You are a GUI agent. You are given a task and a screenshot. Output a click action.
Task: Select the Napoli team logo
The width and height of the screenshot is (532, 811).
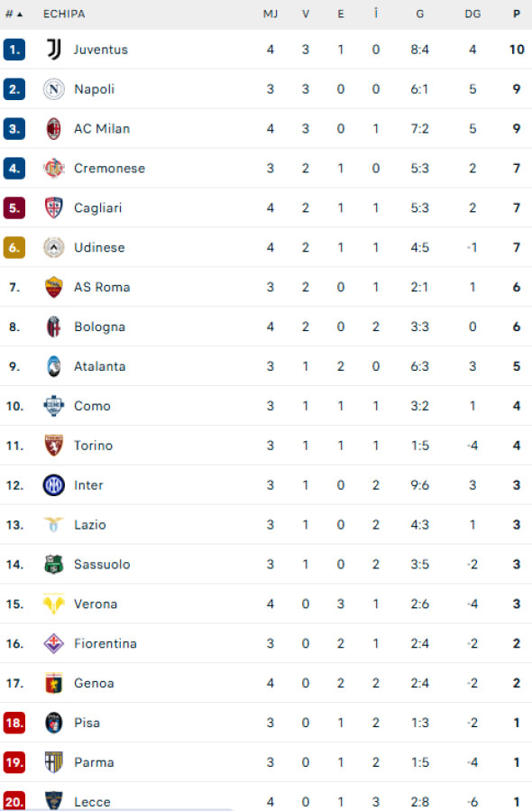tap(51, 89)
